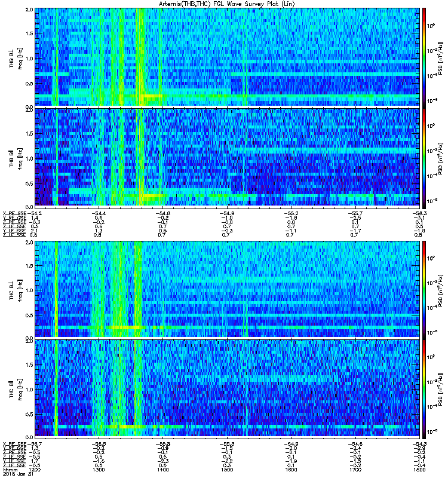Viewport: 448px width, 478px height.
Task: Click the "-54.8" X_RE_GSE value under THB panels
Action: click(x=162, y=213)
